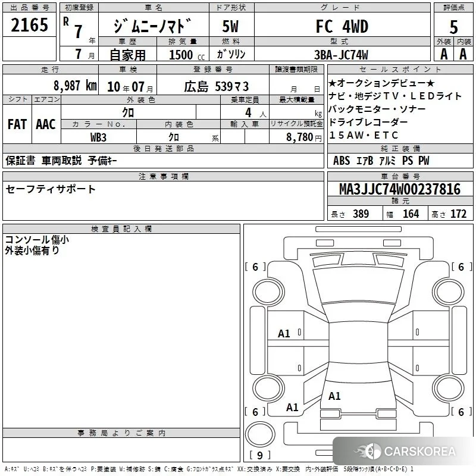This screenshot has width=476, height=476.
Task: Click the air conditioner value AAC
Action: (46, 124)
